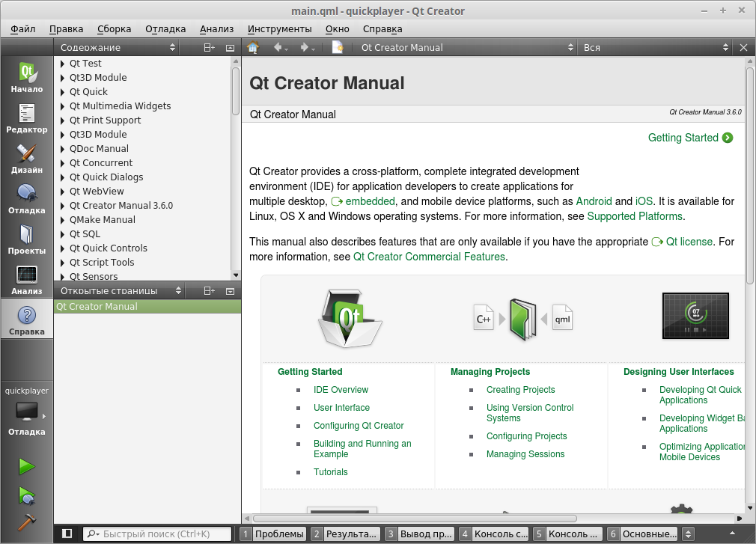756x544 pixels.
Task: Click the help page vertical scrollbar
Action: click(750, 175)
